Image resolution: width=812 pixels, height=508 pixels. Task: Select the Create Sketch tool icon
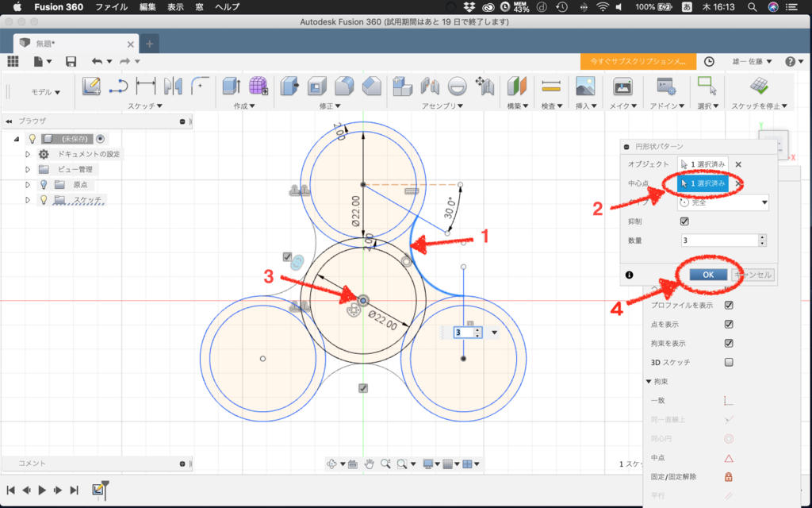(x=91, y=86)
